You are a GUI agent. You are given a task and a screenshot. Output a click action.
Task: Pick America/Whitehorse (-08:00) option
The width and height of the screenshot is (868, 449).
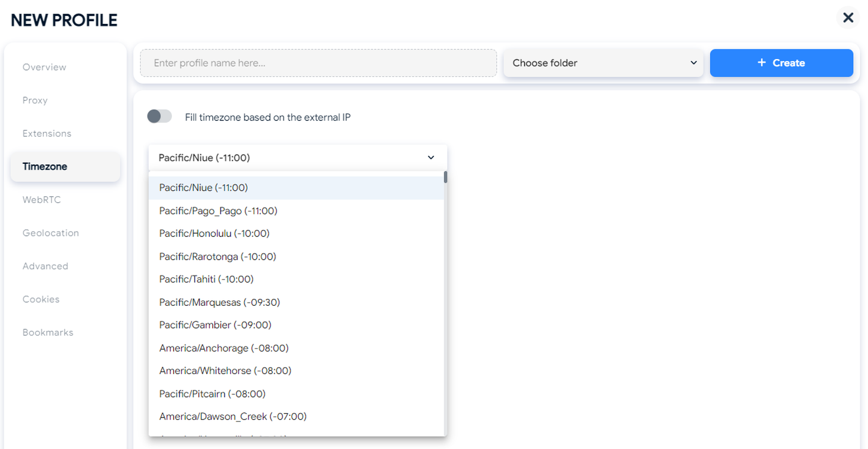(x=296, y=371)
